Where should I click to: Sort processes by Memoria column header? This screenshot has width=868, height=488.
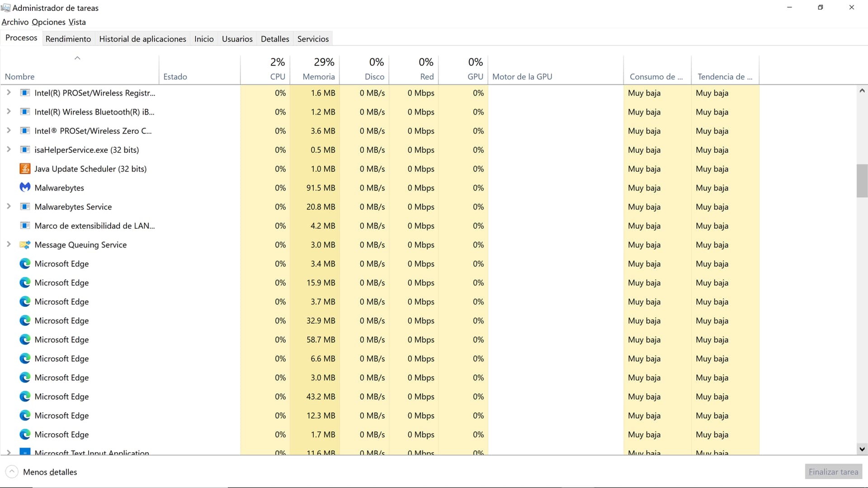[x=315, y=70]
